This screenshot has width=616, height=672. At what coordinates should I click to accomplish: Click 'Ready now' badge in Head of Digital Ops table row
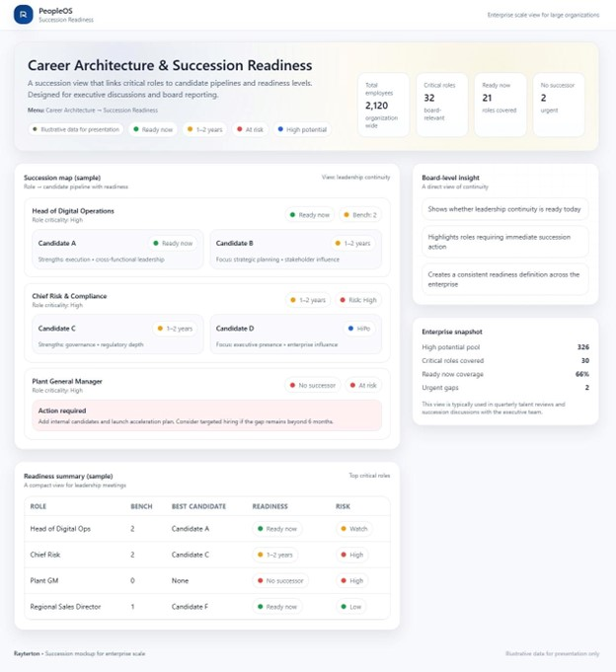(277, 529)
